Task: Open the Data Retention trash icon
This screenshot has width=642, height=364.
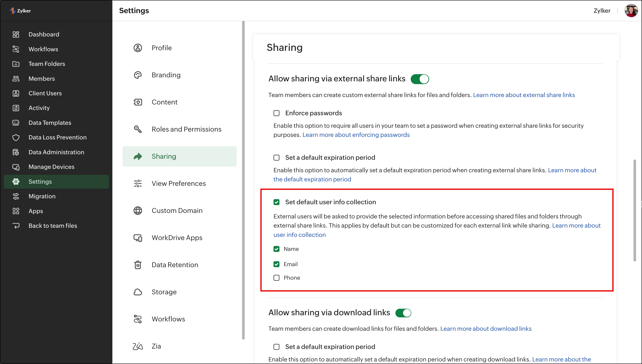Action: click(138, 265)
